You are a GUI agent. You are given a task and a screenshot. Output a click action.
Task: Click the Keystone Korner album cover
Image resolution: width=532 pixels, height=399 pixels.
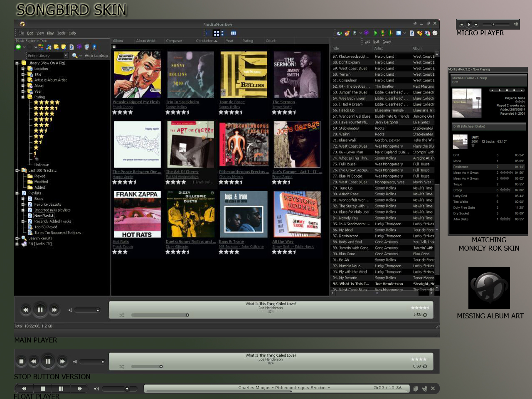[x=297, y=214]
